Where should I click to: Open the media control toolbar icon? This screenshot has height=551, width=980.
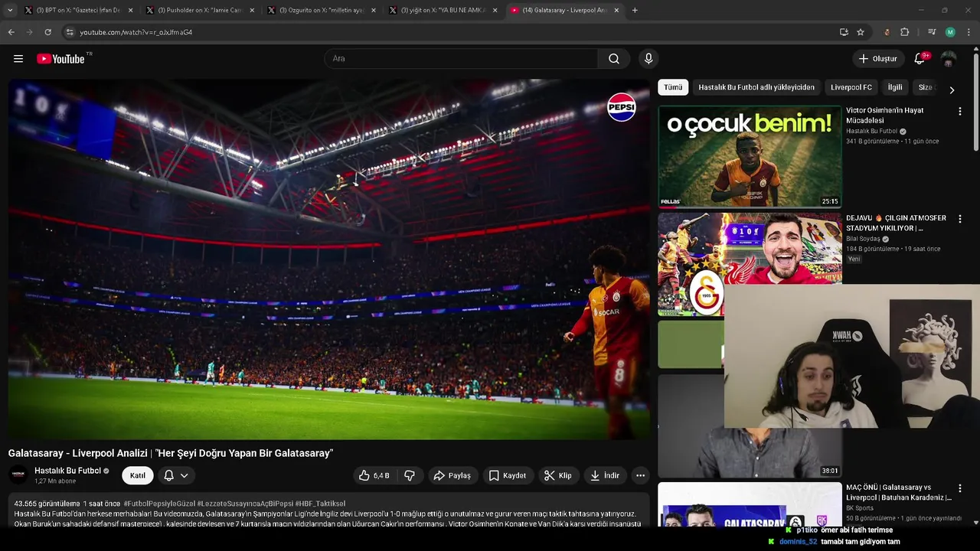tap(932, 32)
